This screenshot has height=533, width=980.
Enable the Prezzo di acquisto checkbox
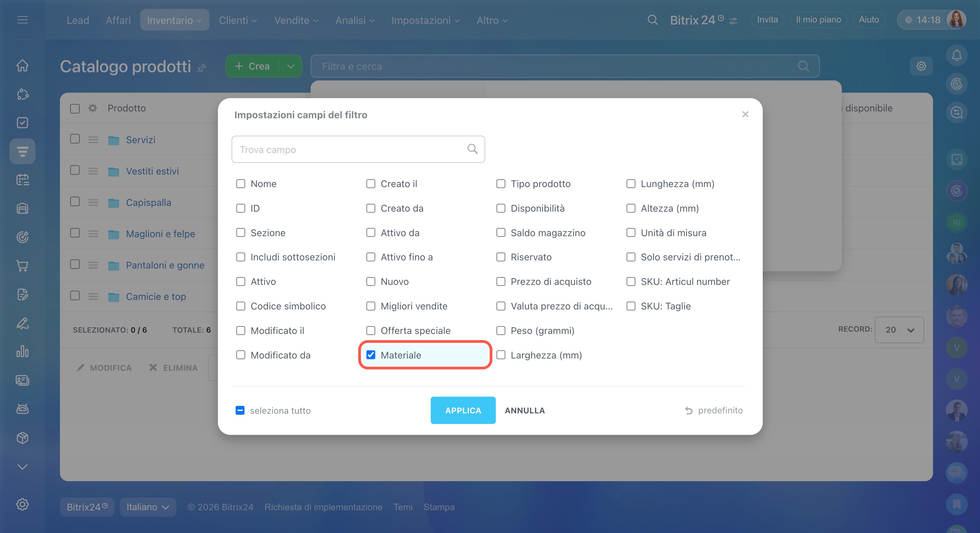[x=501, y=281]
